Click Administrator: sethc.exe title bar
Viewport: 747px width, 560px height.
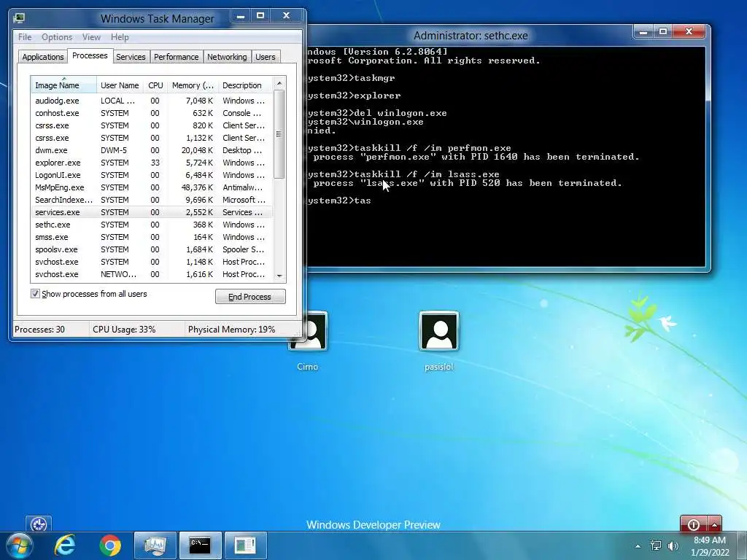point(471,36)
